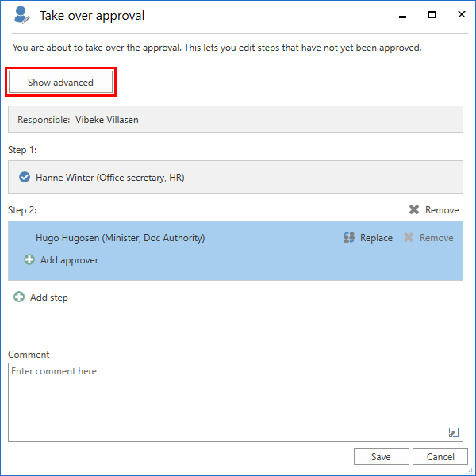Remove Step 2 using its X icon
This screenshot has width=476, height=476.
click(x=414, y=209)
